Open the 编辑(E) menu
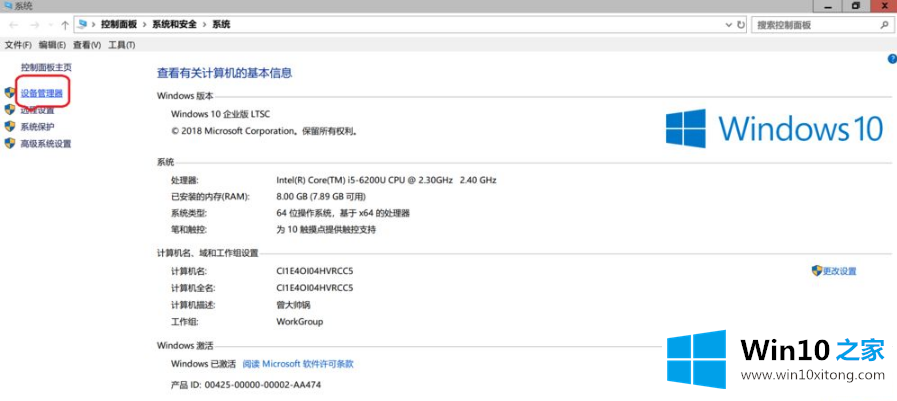The image size is (897, 401). point(52,45)
